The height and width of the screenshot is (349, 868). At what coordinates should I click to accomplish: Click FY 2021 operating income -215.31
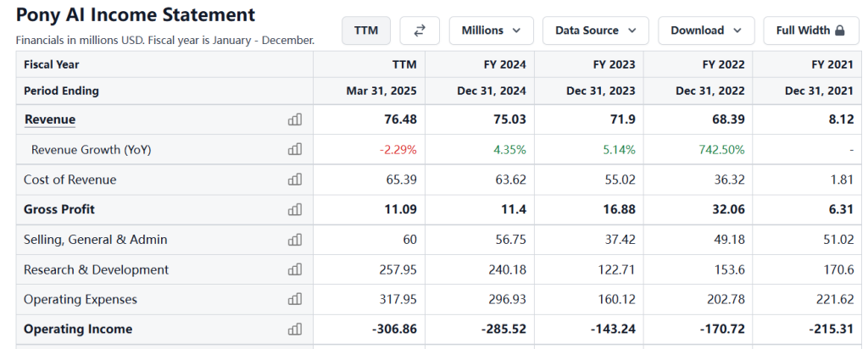(832, 329)
